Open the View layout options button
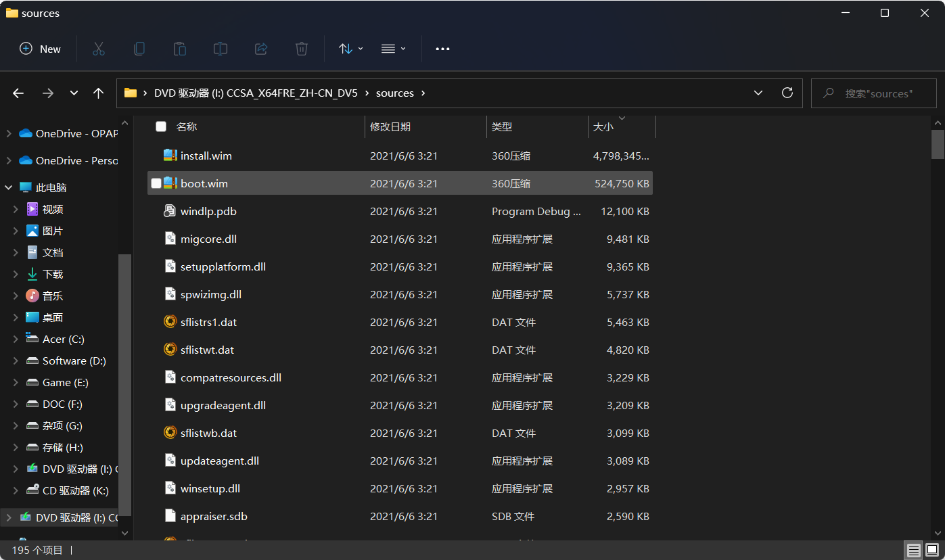The image size is (945, 560). click(x=393, y=49)
